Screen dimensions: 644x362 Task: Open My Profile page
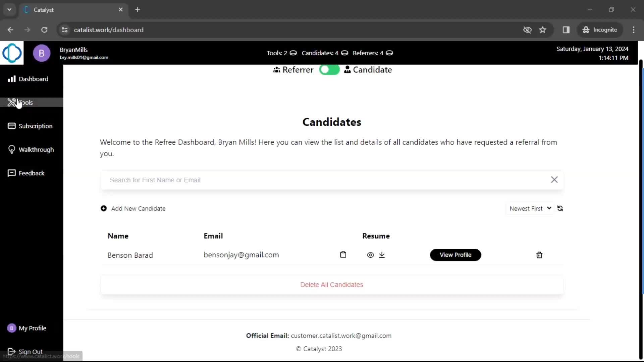click(x=32, y=328)
